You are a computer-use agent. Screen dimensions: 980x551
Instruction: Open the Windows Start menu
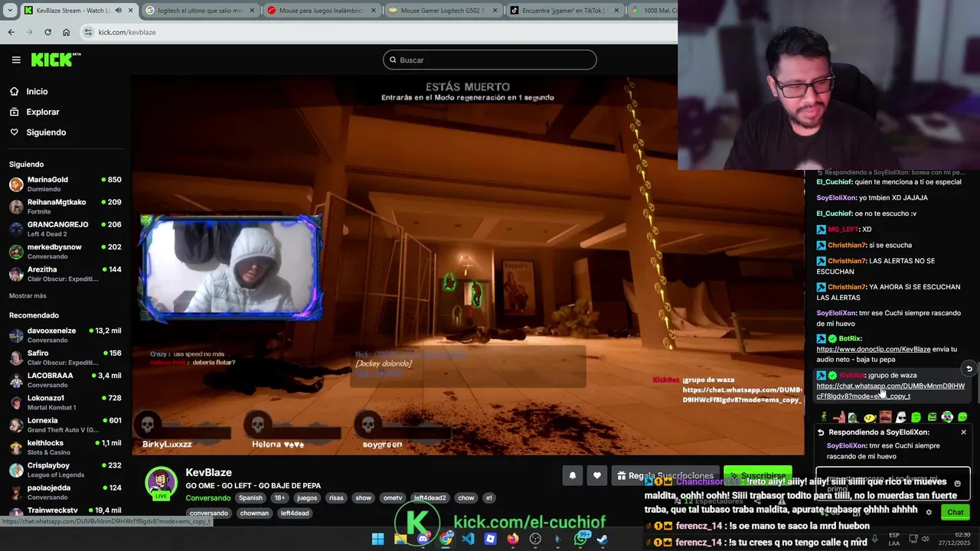(x=377, y=539)
